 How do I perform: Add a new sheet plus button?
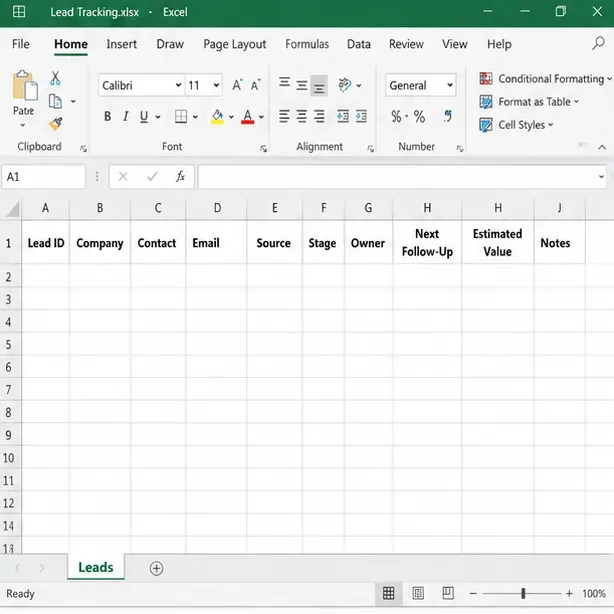(156, 568)
